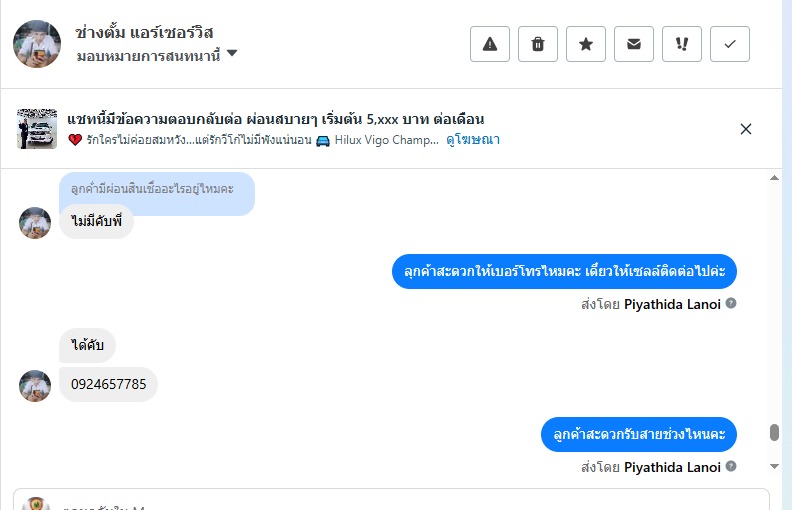Click the sender avatar beside ไม่มีคับพี่
The image size is (792, 510).
(x=35, y=222)
